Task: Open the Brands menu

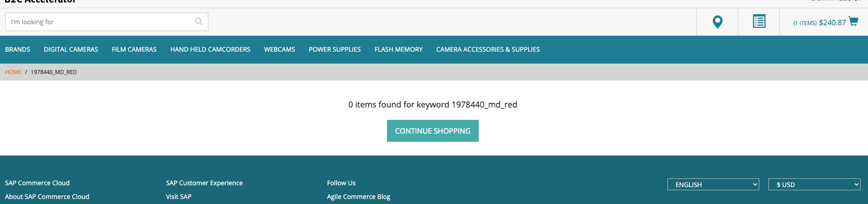Action: [17, 49]
